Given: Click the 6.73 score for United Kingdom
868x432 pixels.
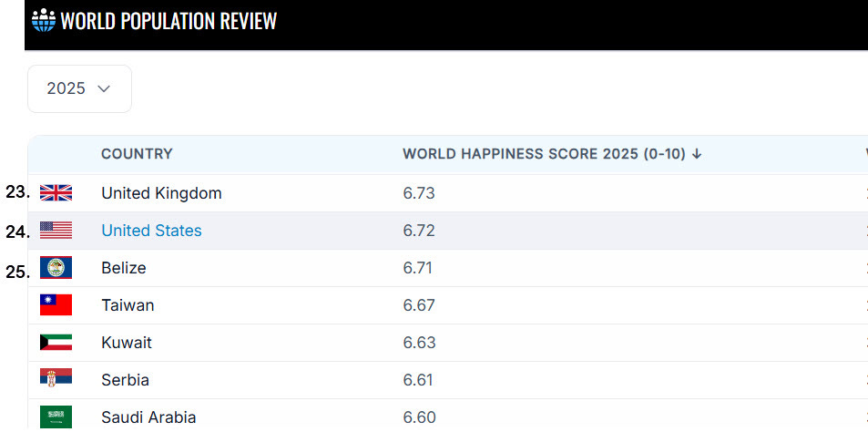Looking at the screenshot, I should (x=419, y=193).
